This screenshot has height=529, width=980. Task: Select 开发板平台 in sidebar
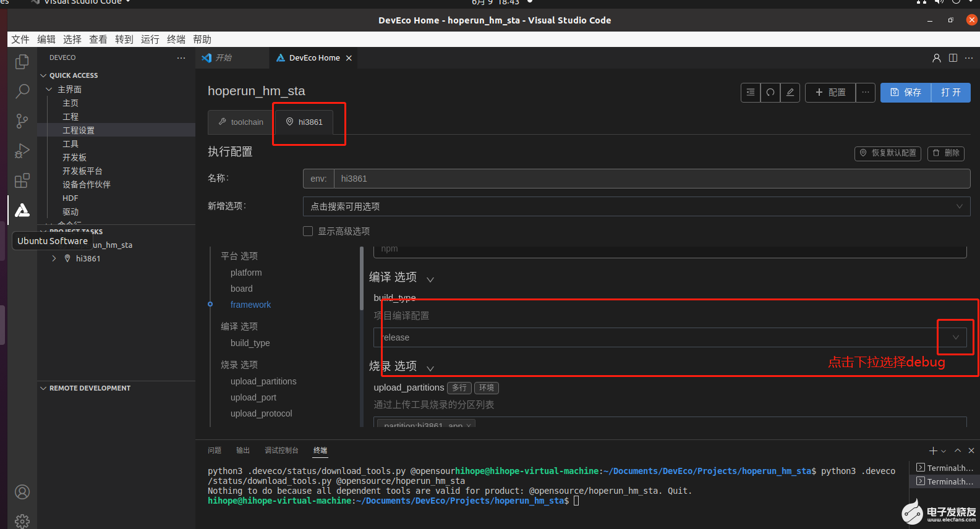pyautogui.click(x=82, y=171)
